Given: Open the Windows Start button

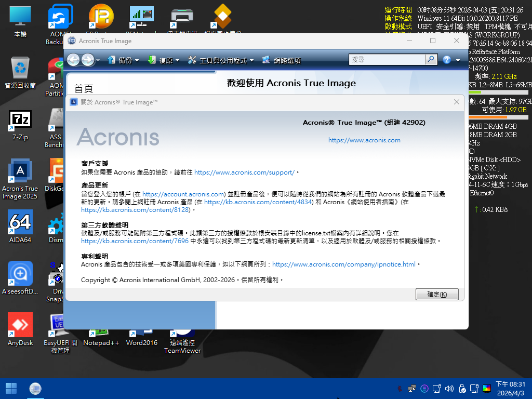Looking at the screenshot, I should (x=11, y=389).
